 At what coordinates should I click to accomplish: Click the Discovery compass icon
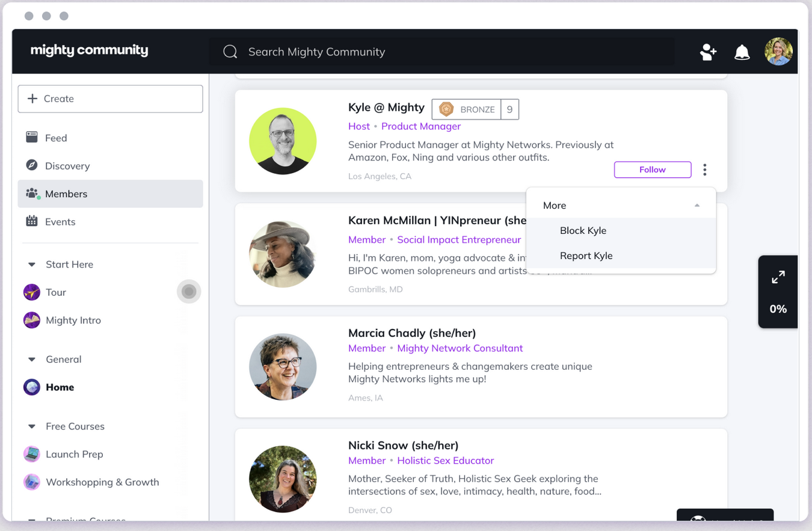pyautogui.click(x=32, y=165)
